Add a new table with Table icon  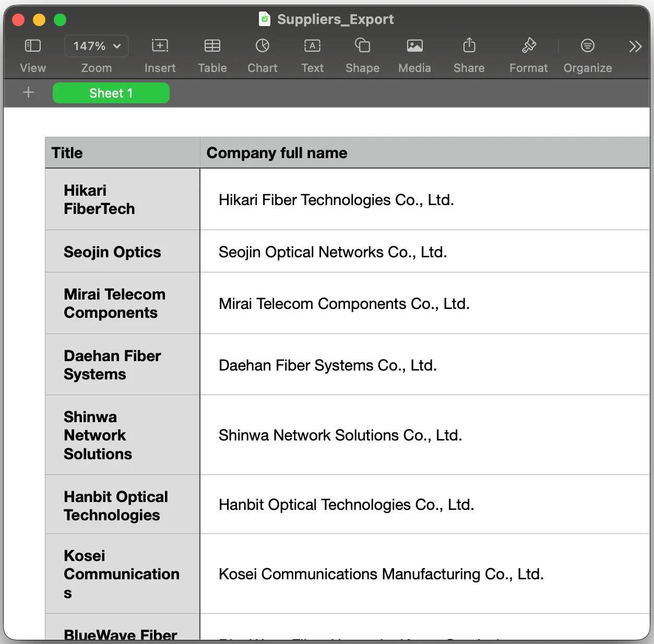(x=212, y=46)
